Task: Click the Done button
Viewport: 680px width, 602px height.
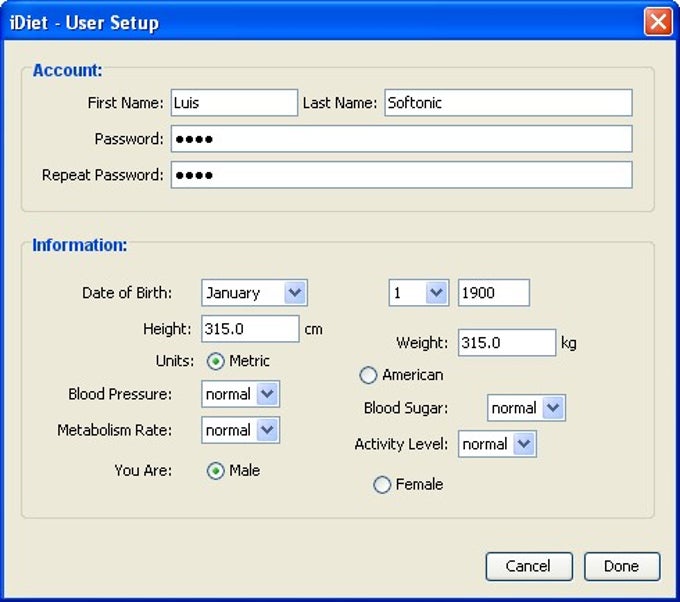Action: (622, 566)
